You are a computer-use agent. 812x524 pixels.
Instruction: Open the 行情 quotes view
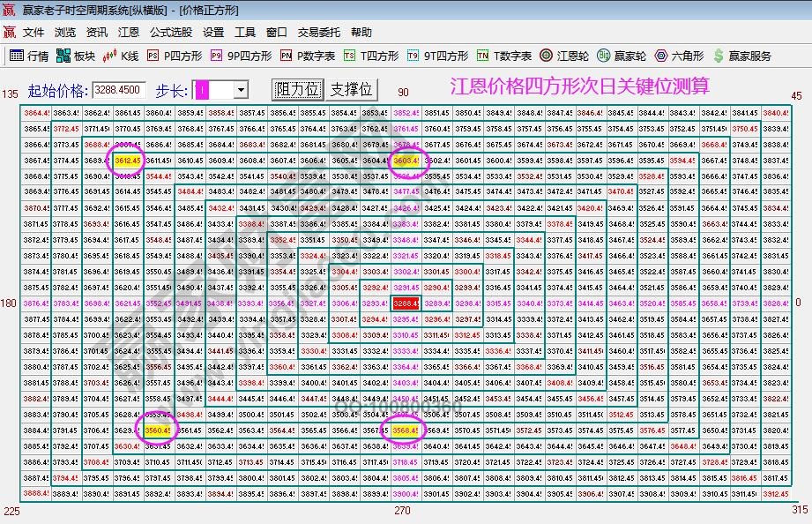[34, 55]
